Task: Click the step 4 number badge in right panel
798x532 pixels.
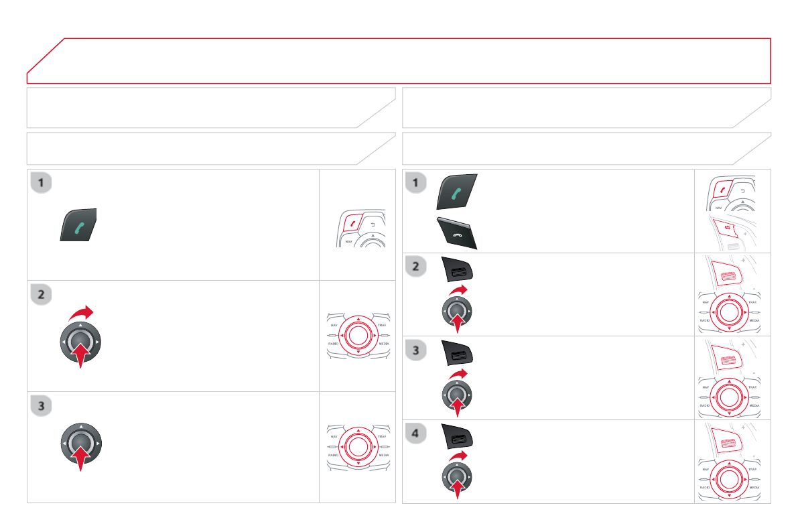Action: click(x=417, y=434)
